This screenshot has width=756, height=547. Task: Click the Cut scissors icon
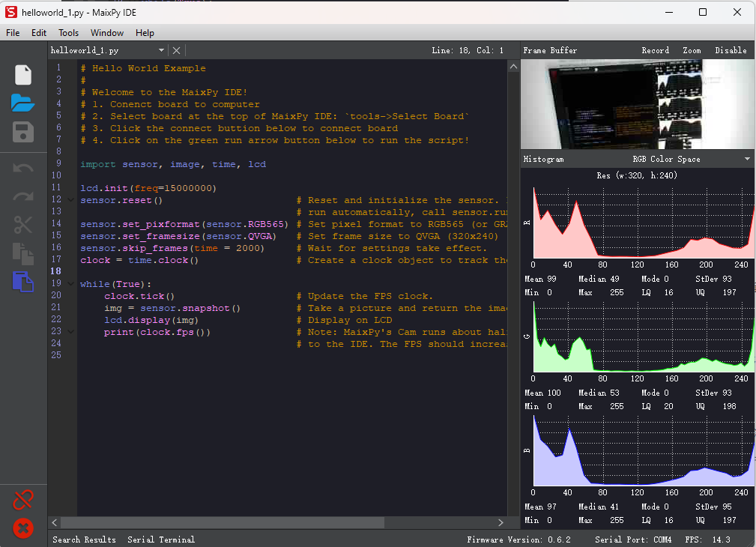23,225
